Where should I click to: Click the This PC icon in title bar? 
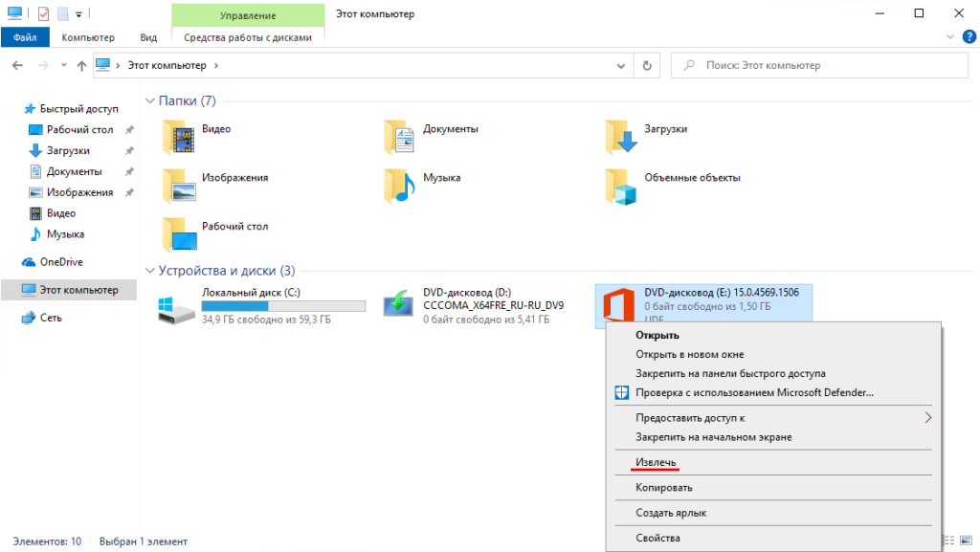pos(15,13)
